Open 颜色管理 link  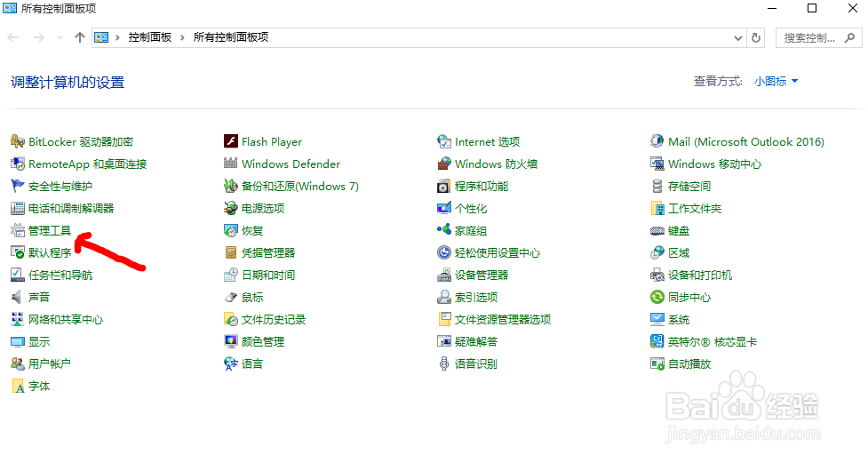[x=263, y=342]
